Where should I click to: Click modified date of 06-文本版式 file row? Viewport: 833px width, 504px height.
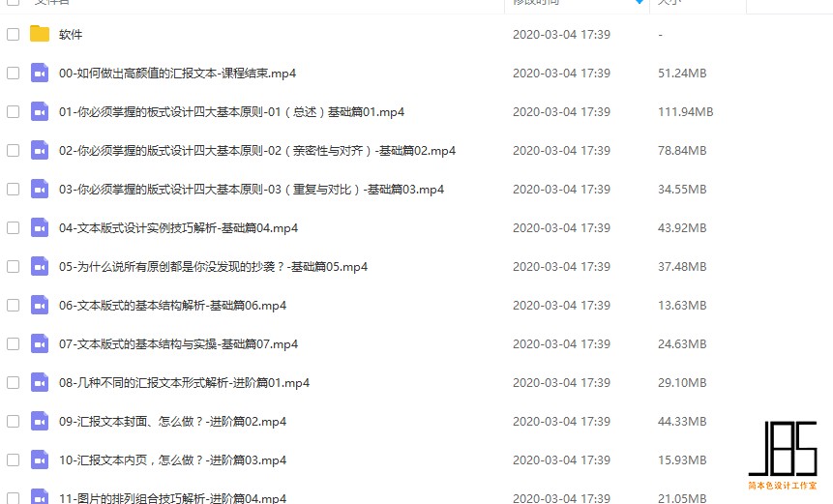tap(561, 306)
